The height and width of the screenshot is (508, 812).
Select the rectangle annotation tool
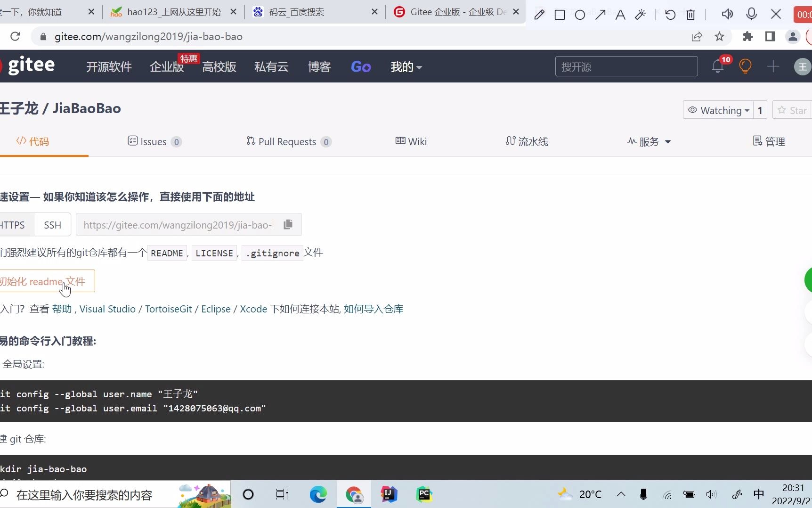click(560, 15)
